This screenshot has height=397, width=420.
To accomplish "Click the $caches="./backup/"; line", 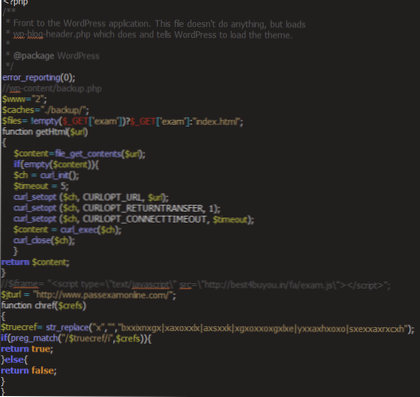I will pyautogui.click(x=45, y=110).
